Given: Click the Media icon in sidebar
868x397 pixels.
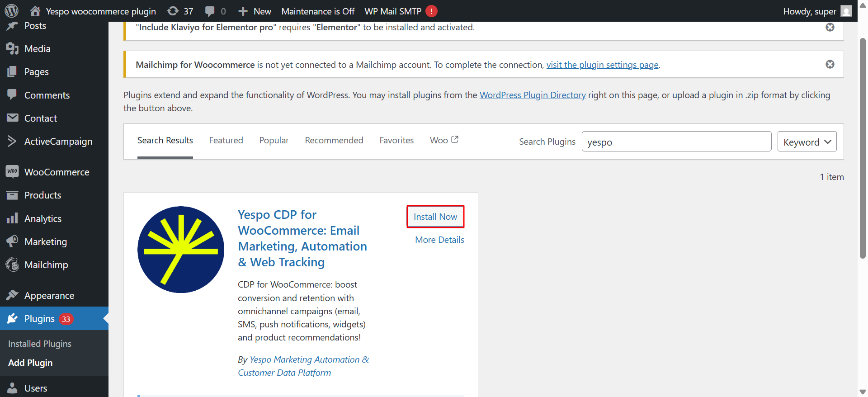Looking at the screenshot, I should [x=12, y=48].
